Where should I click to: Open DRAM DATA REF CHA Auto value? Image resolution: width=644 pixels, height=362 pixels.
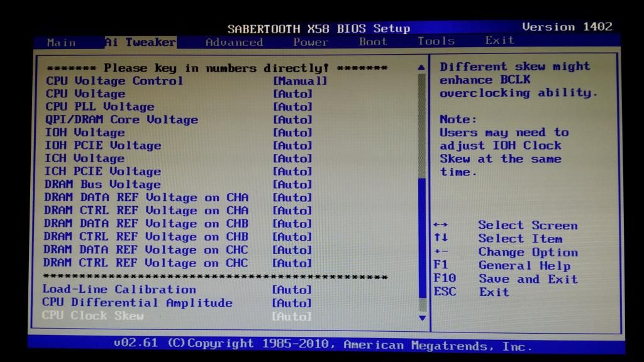click(293, 197)
